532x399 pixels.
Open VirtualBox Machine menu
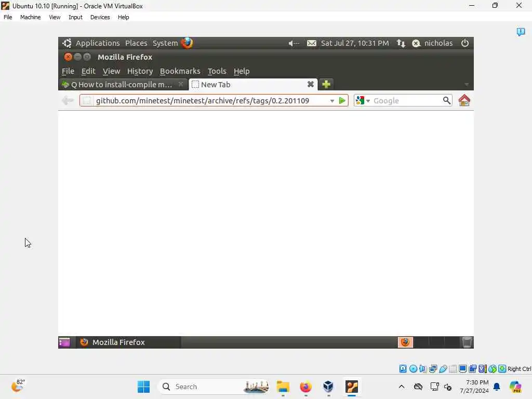(30, 17)
